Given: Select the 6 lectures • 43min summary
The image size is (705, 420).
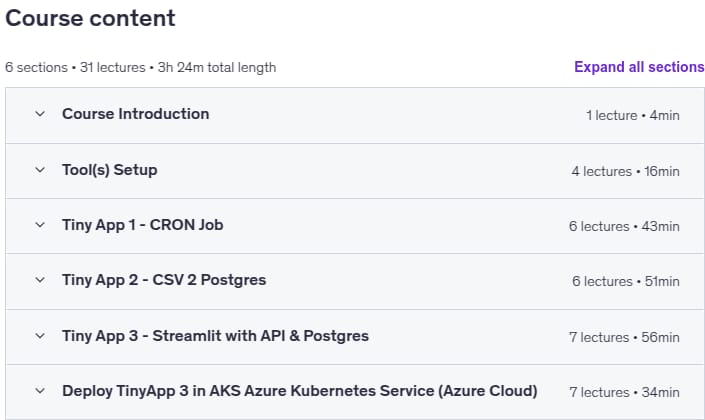Looking at the screenshot, I should coord(624,226).
